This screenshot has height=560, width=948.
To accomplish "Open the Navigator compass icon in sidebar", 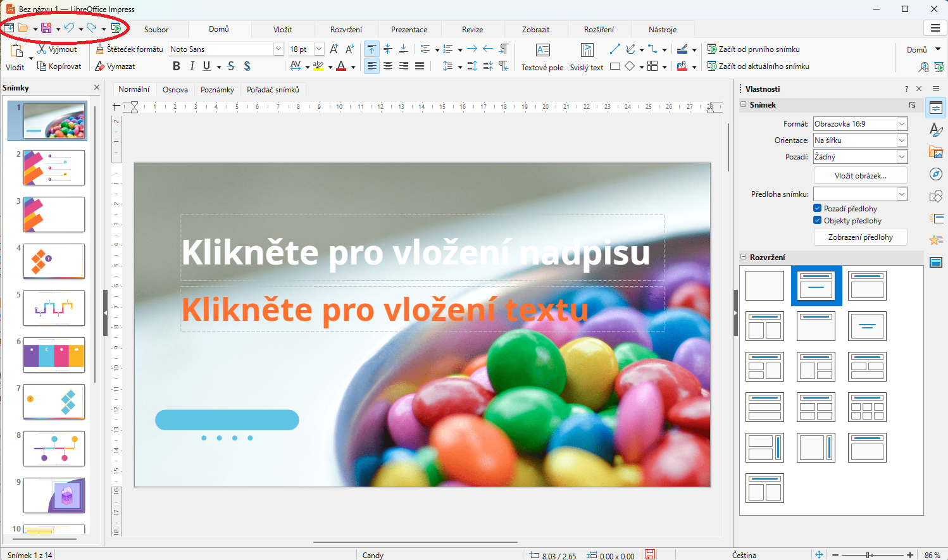I will [x=936, y=174].
